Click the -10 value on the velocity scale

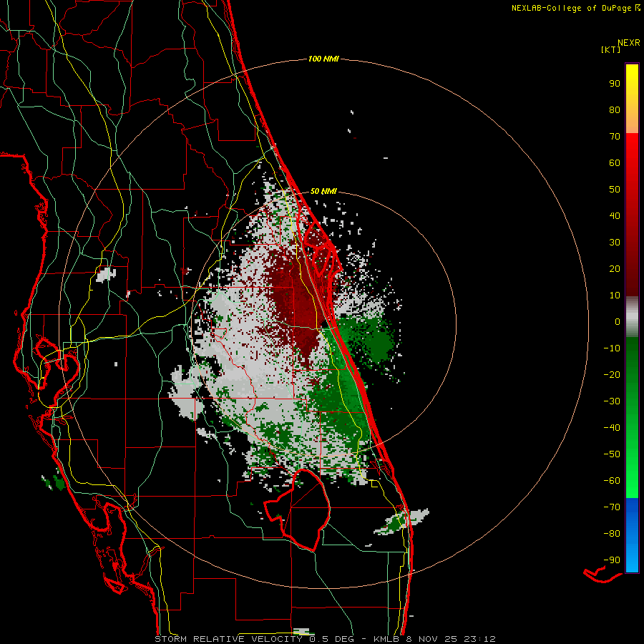[612, 348]
